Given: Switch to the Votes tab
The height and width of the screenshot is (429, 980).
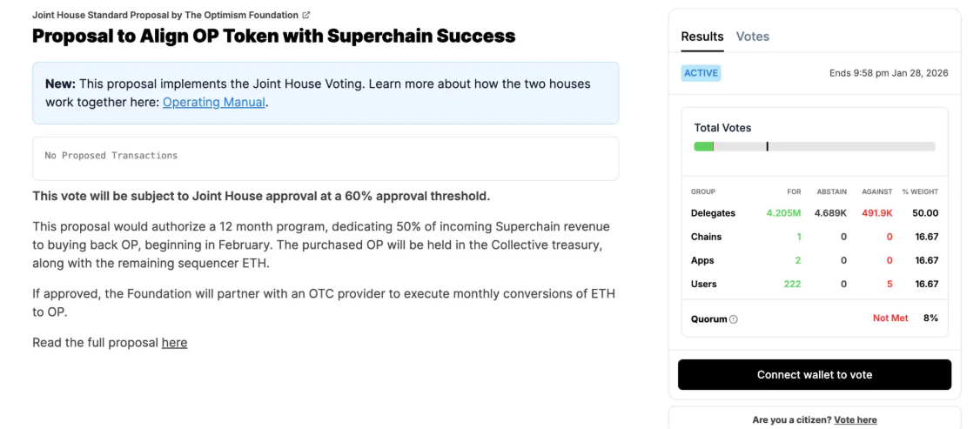Looking at the screenshot, I should pyautogui.click(x=752, y=37).
